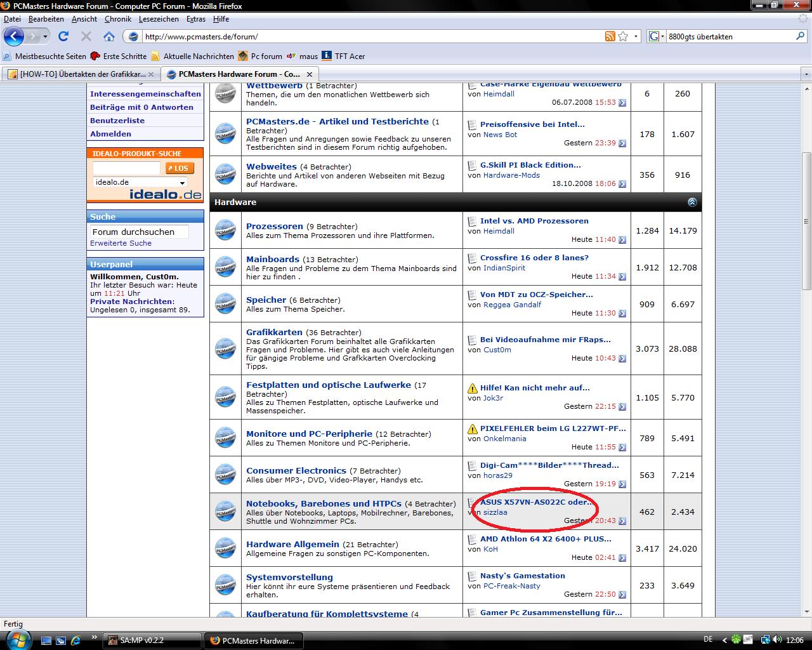Switch to SA:MP v0.2.2 in the taskbar
Image resolution: width=812 pixels, height=650 pixels.
pos(152,640)
